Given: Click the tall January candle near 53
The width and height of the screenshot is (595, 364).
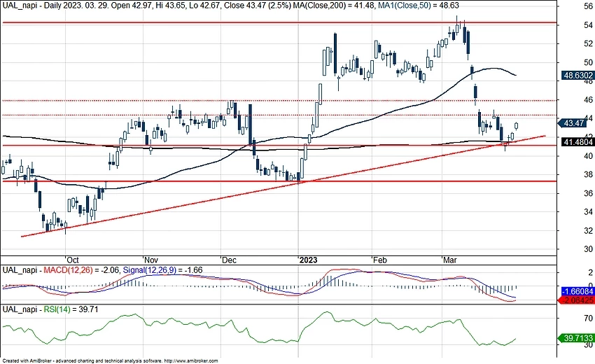Looking at the screenshot, I should [x=335, y=55].
